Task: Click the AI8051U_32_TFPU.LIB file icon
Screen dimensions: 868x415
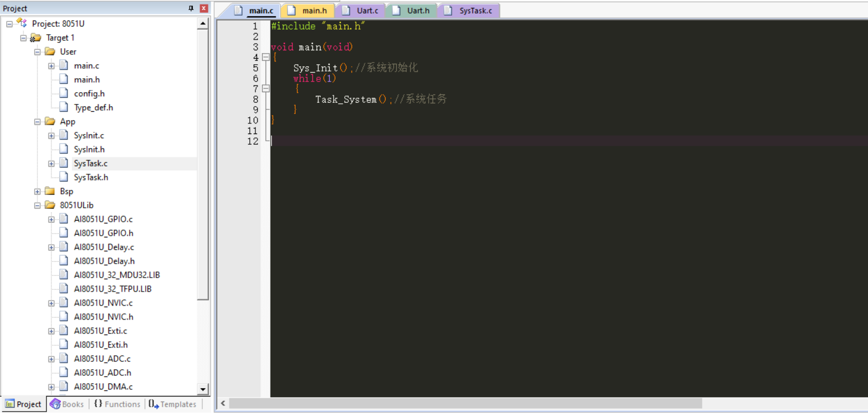Action: [63, 289]
